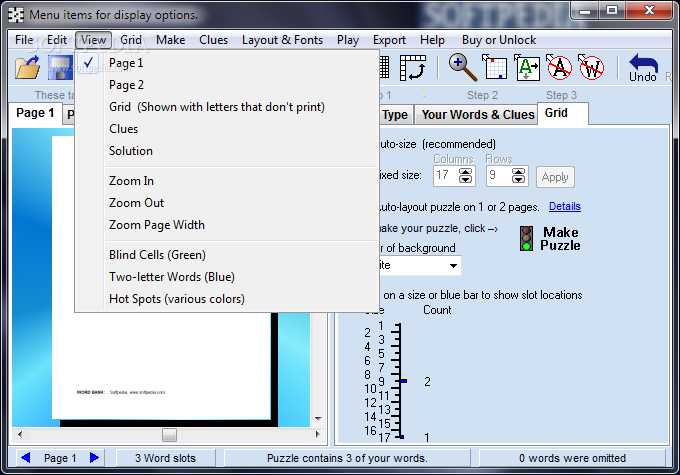Minimize the puzzle maker window
Image resolution: width=680 pixels, height=475 pixels.
(x=585, y=11)
